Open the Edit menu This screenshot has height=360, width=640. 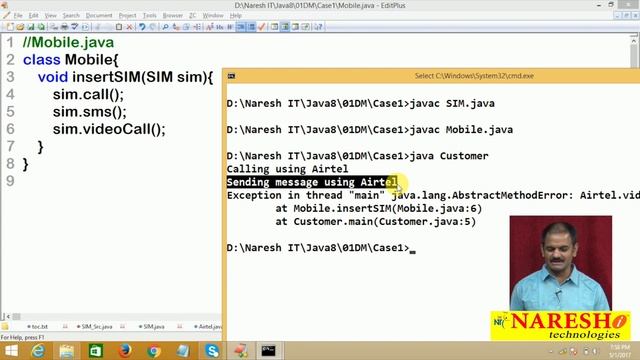(33, 16)
